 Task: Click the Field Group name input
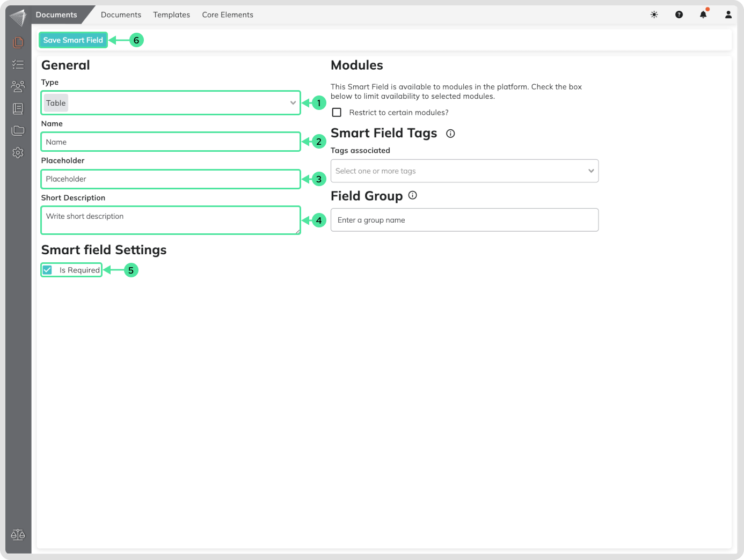tap(464, 220)
